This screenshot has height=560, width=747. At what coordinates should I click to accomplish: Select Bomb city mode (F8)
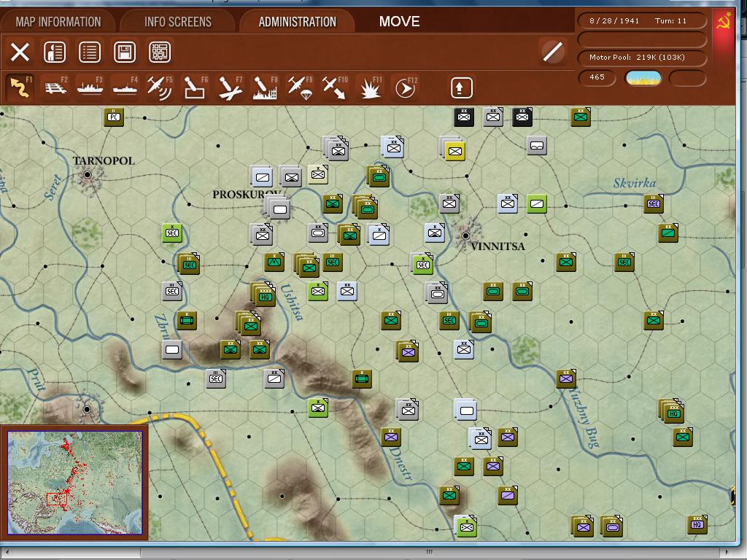point(265,87)
